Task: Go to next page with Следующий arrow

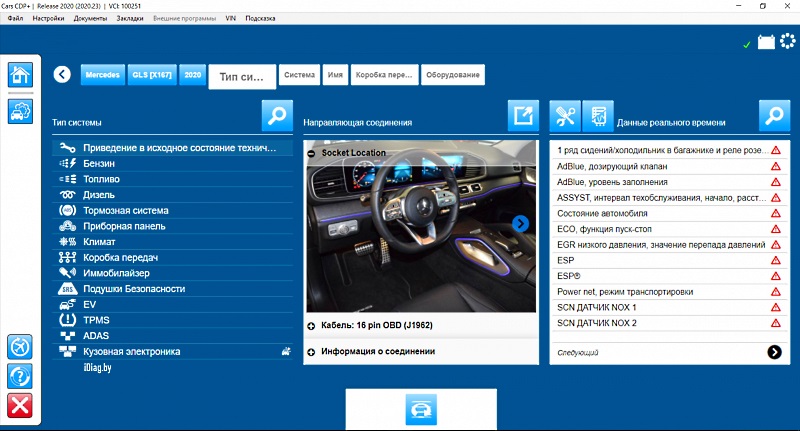Action: point(774,352)
